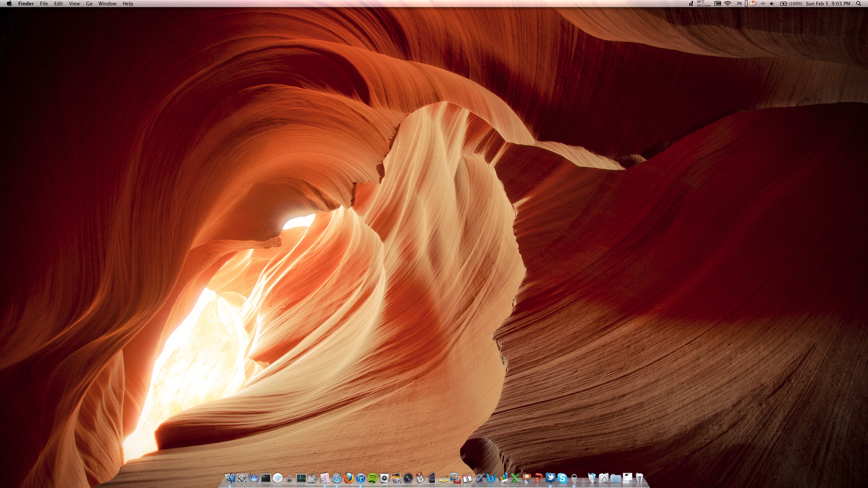Open the Go menu
The image size is (868, 488).
(x=89, y=4)
